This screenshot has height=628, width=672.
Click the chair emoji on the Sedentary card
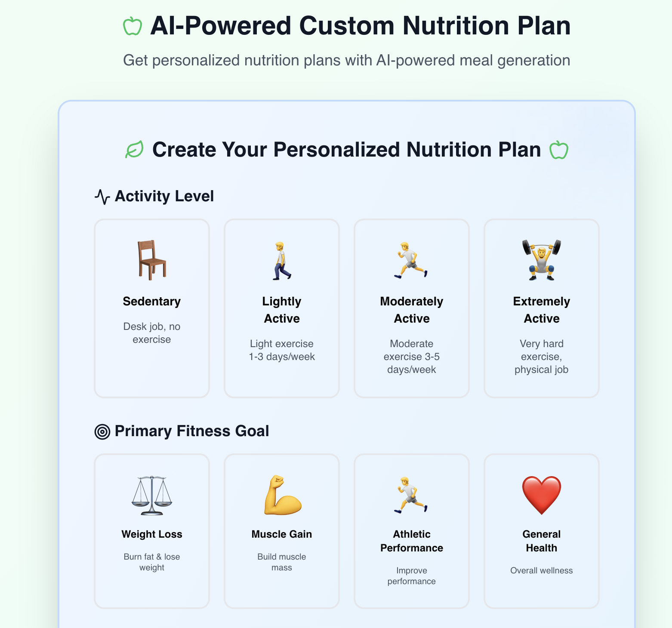[151, 259]
